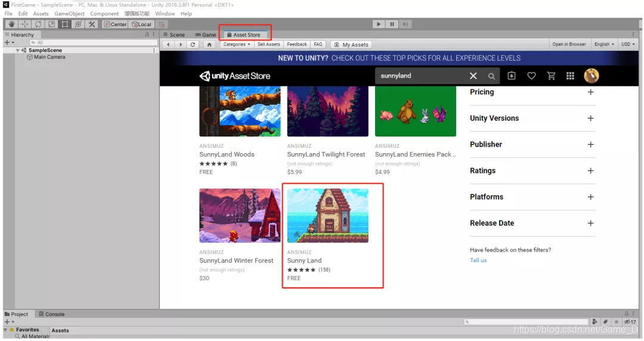644x341 pixels.
Task: Open the Component menu
Action: [104, 14]
